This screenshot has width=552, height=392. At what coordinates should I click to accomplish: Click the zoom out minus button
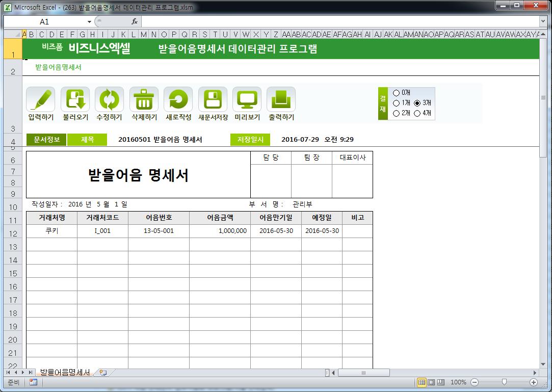(475, 382)
